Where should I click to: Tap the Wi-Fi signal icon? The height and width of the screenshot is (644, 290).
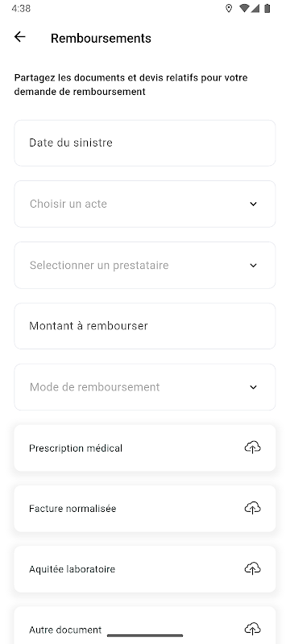click(x=244, y=8)
